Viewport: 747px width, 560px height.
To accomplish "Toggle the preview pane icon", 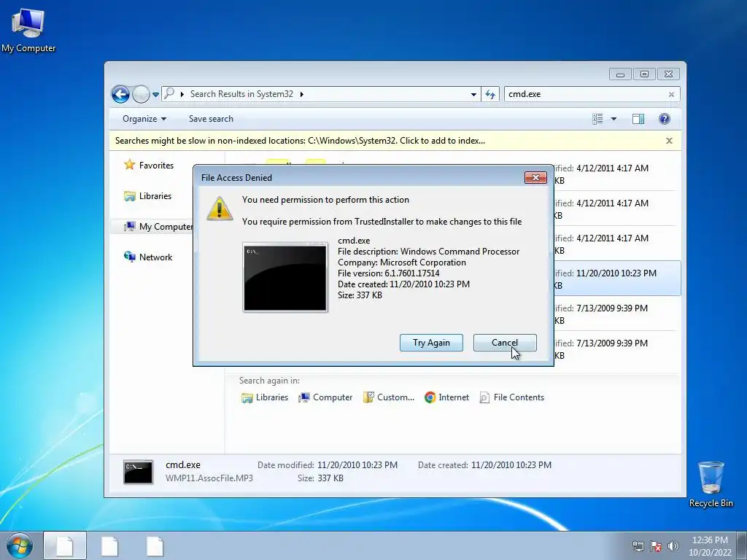I will tap(638, 119).
